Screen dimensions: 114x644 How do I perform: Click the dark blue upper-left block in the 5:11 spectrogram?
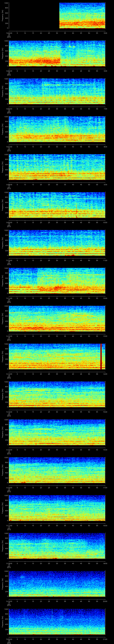pos(23,274)
